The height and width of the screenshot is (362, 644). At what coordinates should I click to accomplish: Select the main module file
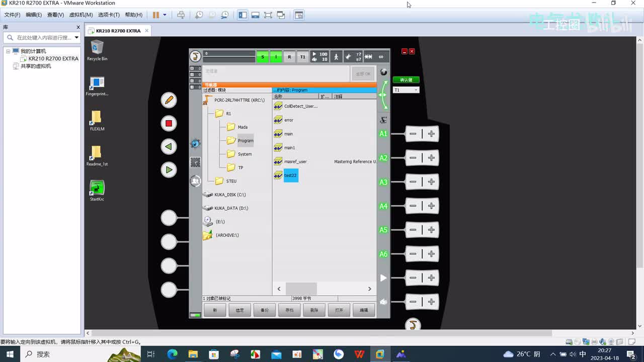click(283, 134)
